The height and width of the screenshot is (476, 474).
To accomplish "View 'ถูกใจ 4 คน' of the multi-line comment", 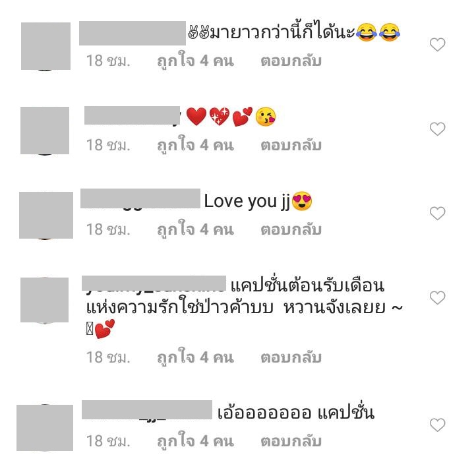I will 195,357.
